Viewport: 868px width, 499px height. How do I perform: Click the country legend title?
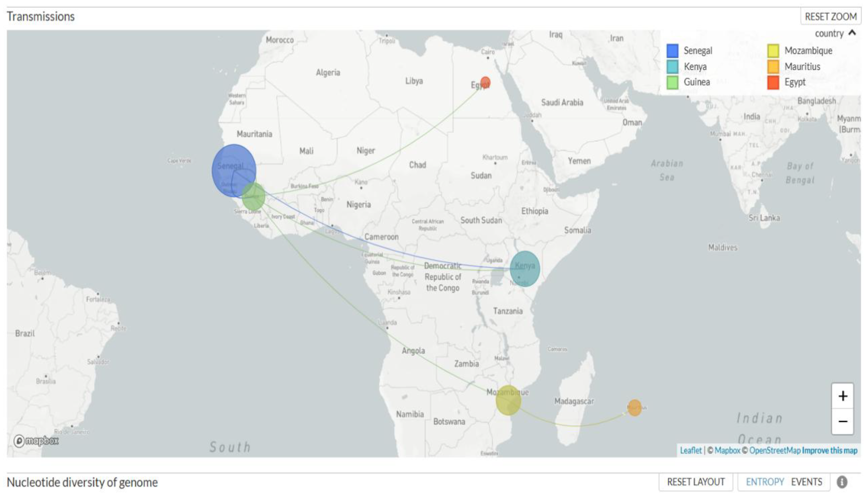(829, 34)
